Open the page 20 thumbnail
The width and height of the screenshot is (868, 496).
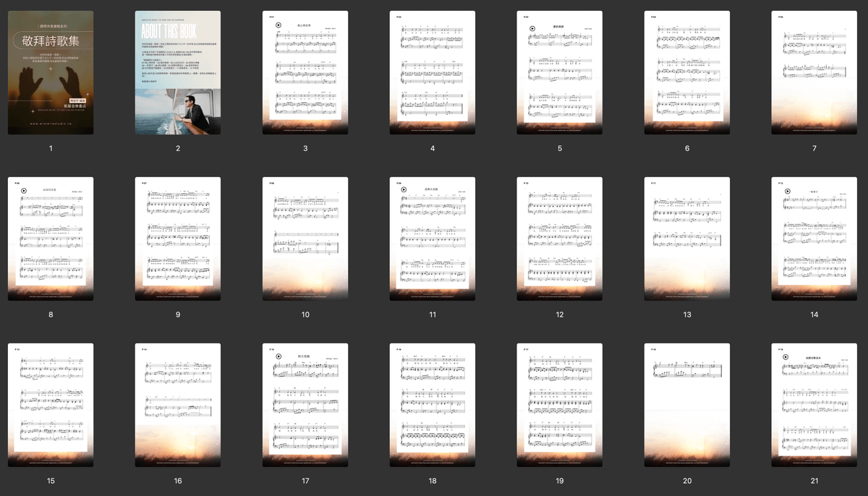click(687, 405)
